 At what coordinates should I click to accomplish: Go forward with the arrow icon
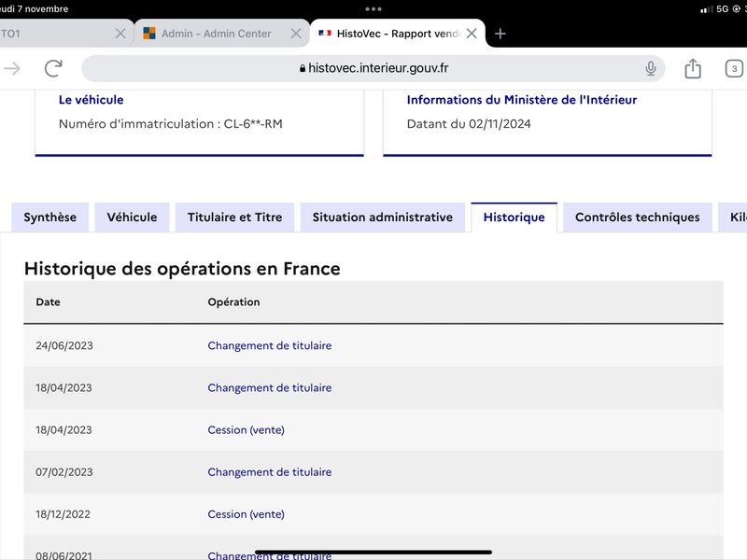(12, 68)
